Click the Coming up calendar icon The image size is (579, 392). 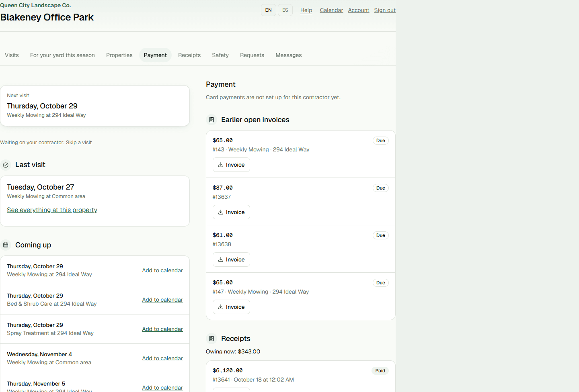pos(6,245)
